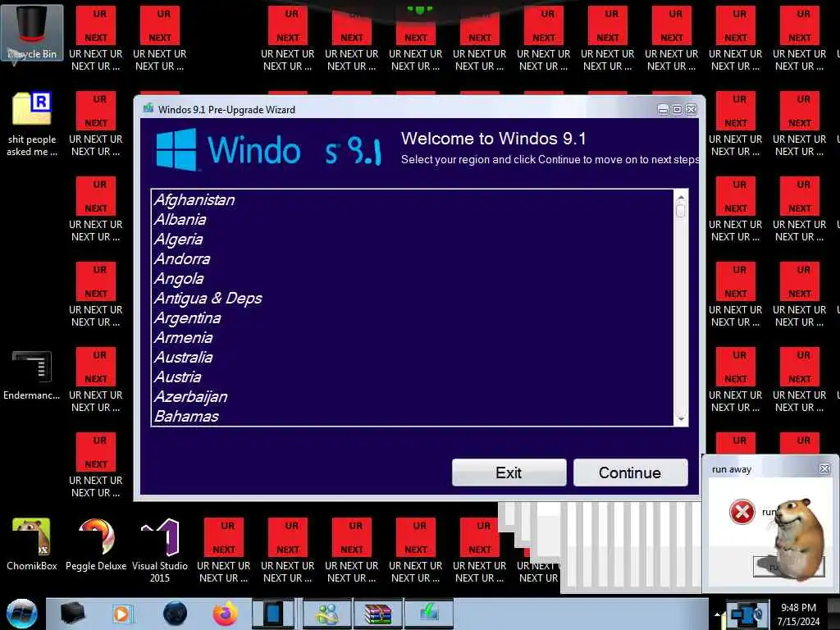Viewport: 840px width, 630px height.
Task: Close the run away dialog
Action: click(824, 468)
